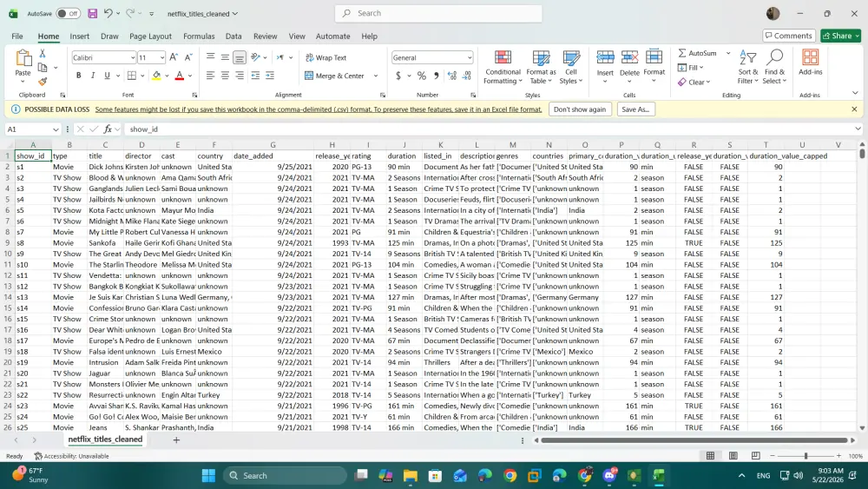The height and width of the screenshot is (489, 868).
Task: Click the Decrease Decimal icon
Action: (467, 76)
